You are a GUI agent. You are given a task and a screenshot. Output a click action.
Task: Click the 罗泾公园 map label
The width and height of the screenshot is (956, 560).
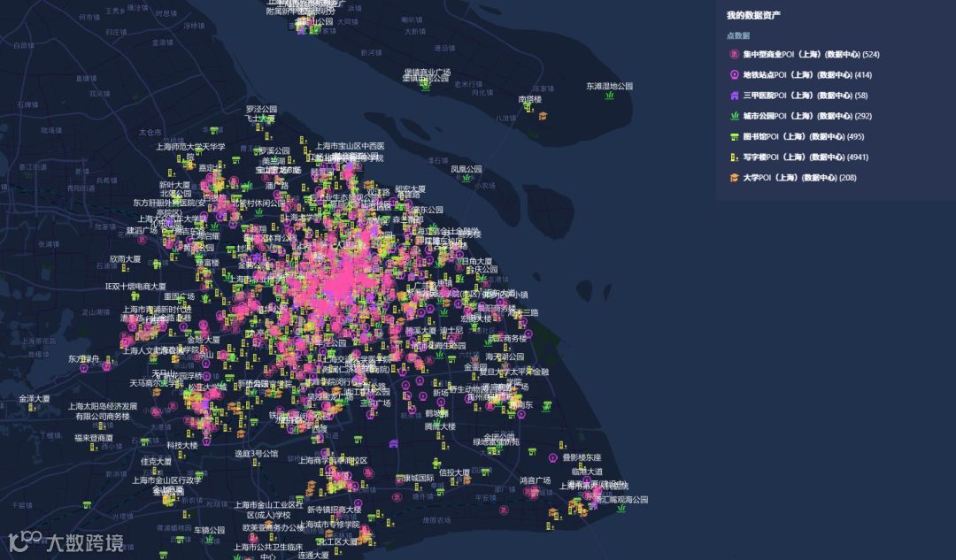[261, 109]
